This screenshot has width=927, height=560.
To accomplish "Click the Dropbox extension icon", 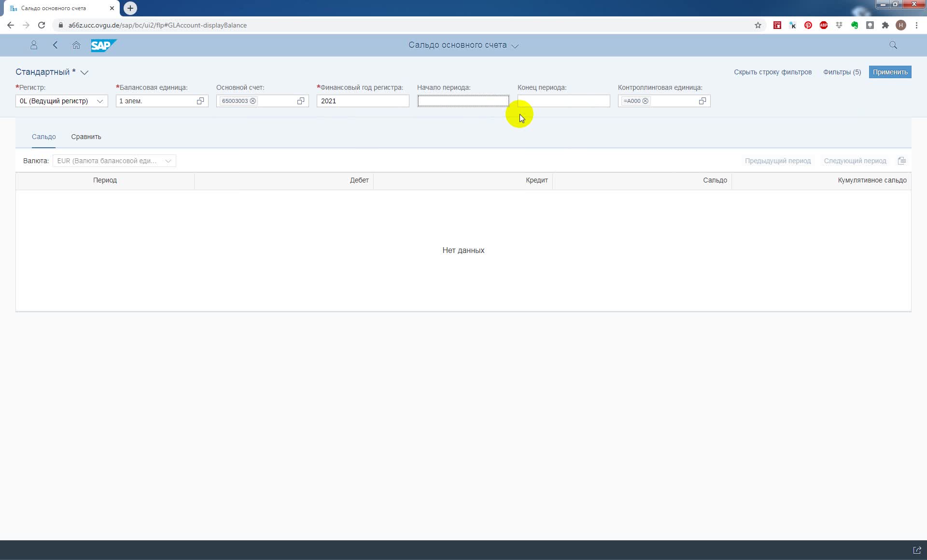I will coord(839,25).
